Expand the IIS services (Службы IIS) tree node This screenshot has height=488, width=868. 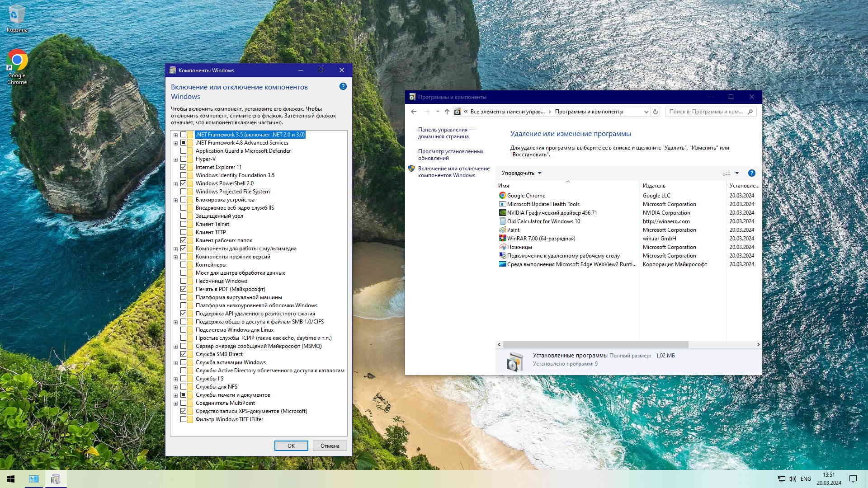tap(175, 379)
